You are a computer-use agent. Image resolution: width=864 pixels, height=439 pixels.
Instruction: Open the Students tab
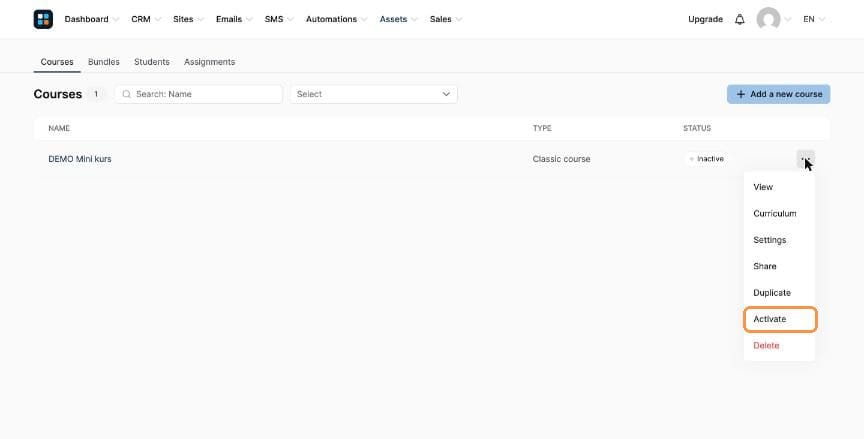point(152,62)
